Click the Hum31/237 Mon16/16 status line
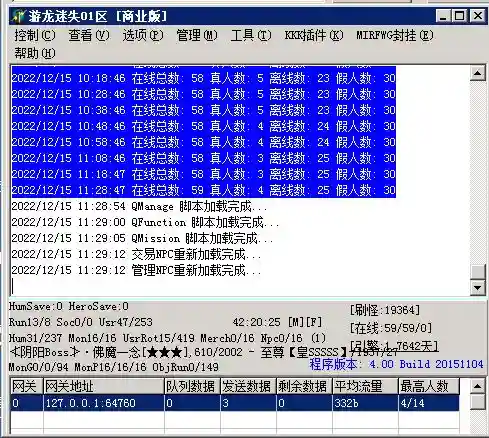This screenshot has width=489, height=438. tap(167, 338)
